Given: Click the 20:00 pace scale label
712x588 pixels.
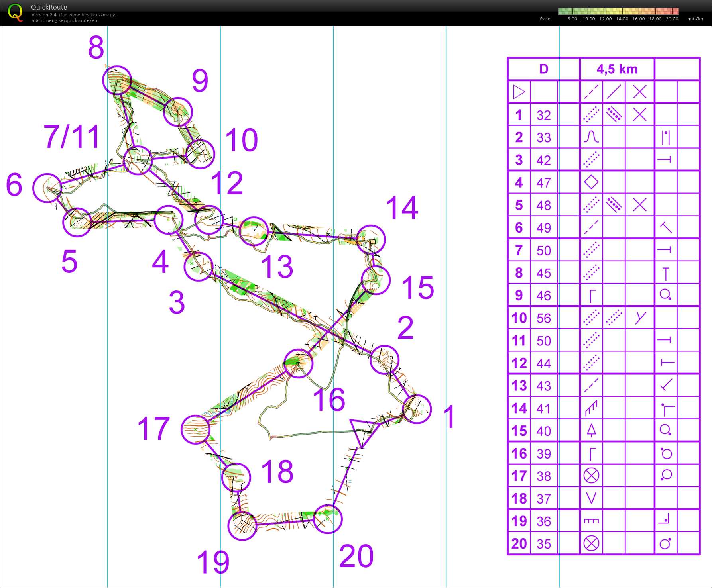Looking at the screenshot, I should (672, 19).
